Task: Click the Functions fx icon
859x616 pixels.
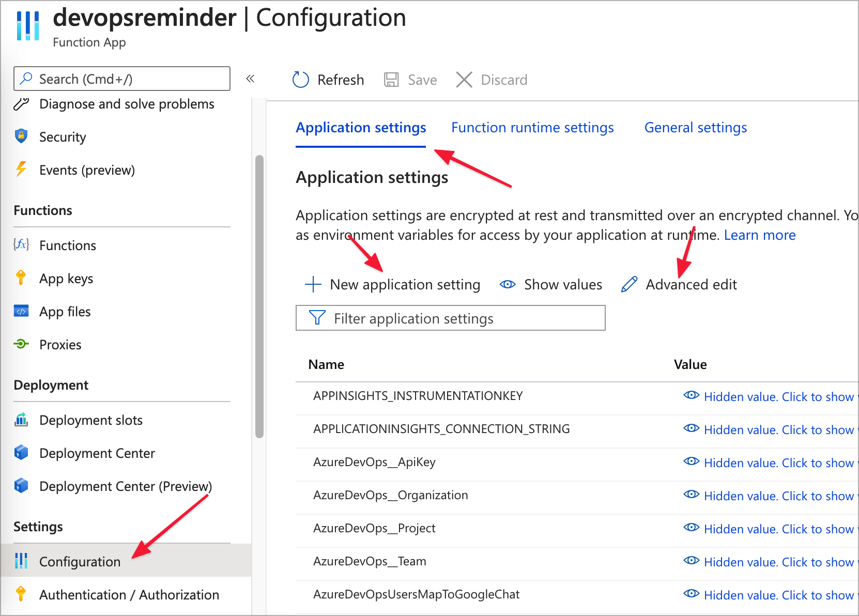Action: [21, 244]
